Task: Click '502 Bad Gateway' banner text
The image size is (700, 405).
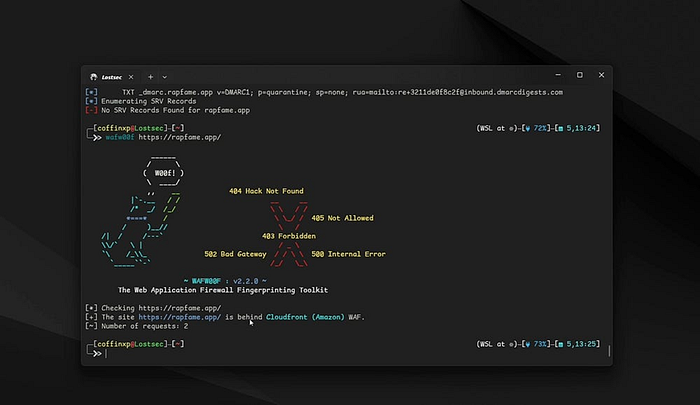Action: coord(235,254)
